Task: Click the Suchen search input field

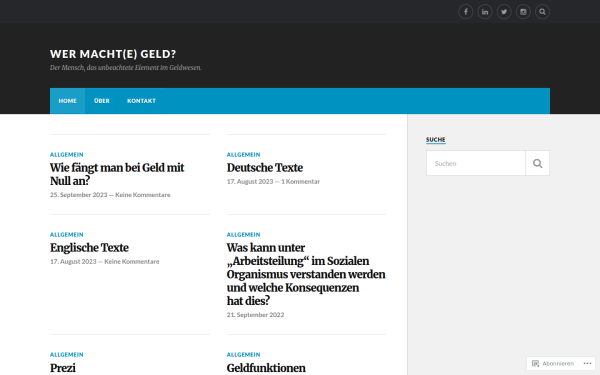Action: [x=476, y=163]
